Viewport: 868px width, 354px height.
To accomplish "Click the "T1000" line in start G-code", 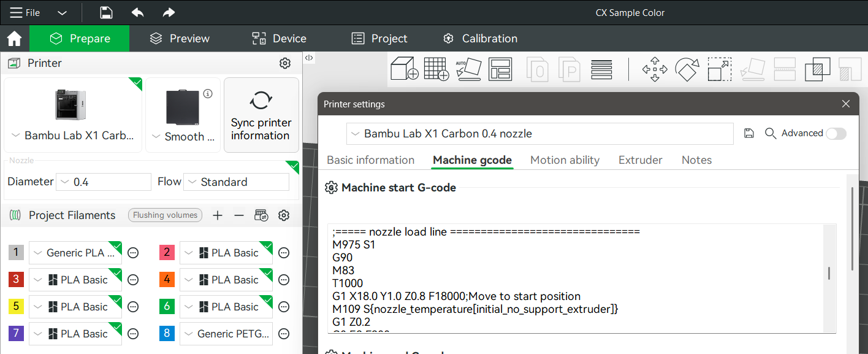I will (348, 283).
